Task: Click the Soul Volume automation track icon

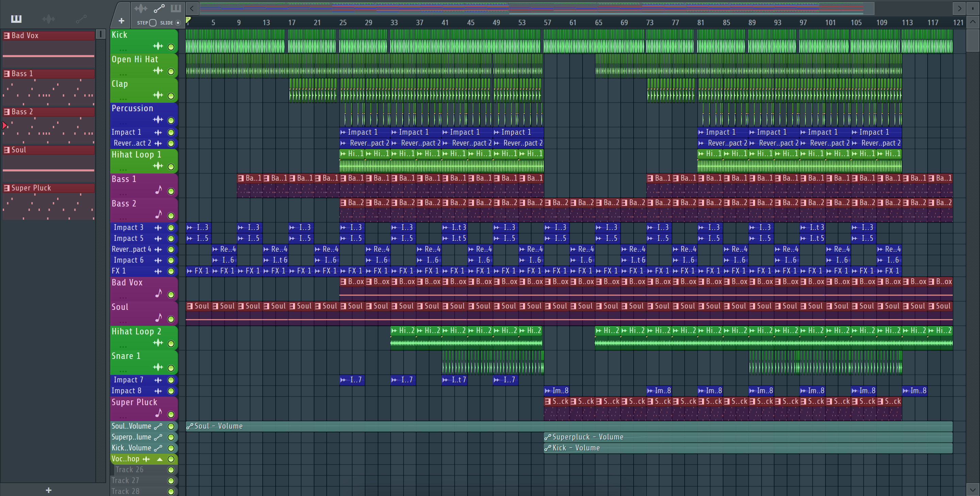Action: tap(158, 426)
